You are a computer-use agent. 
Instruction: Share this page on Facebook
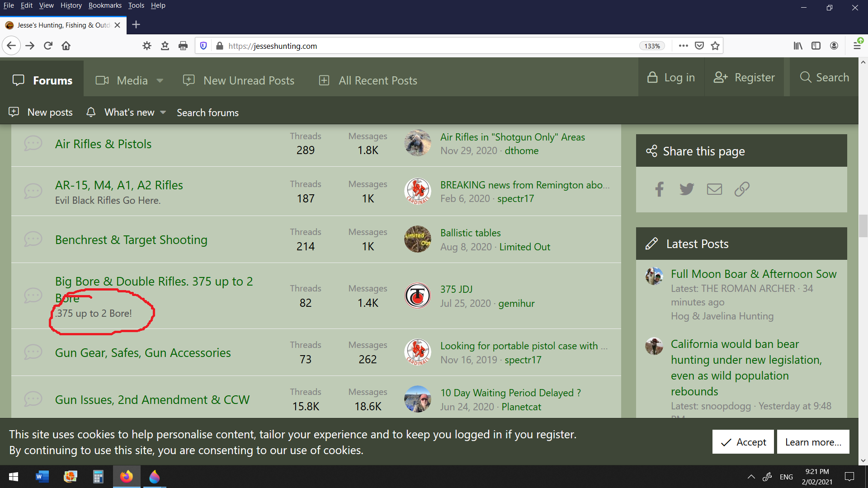click(x=659, y=189)
